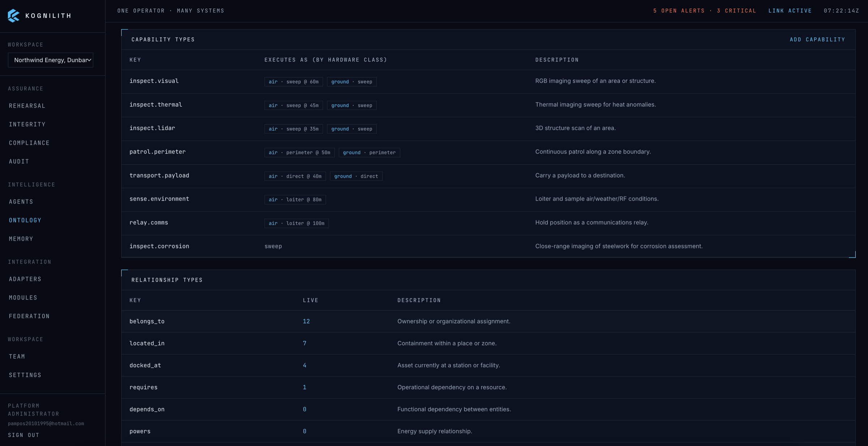The width and height of the screenshot is (868, 446).
Task: Click the air direct @ 40m tag
Action: 295,176
